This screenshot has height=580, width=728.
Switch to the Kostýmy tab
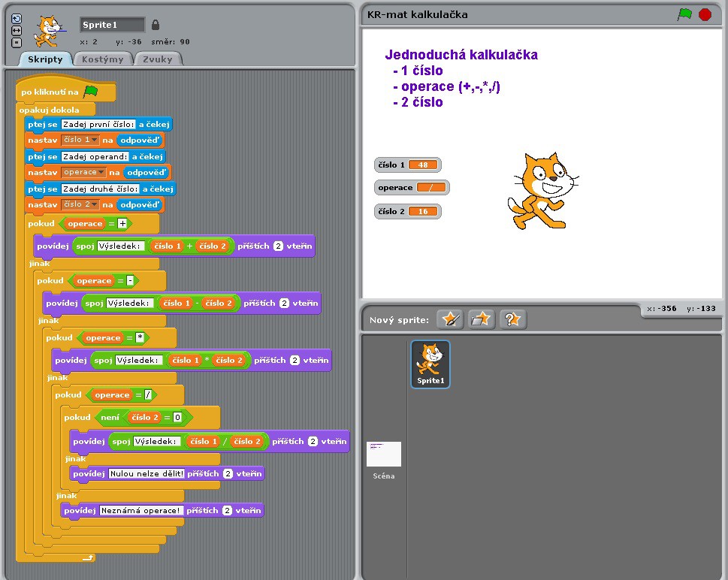[103, 59]
